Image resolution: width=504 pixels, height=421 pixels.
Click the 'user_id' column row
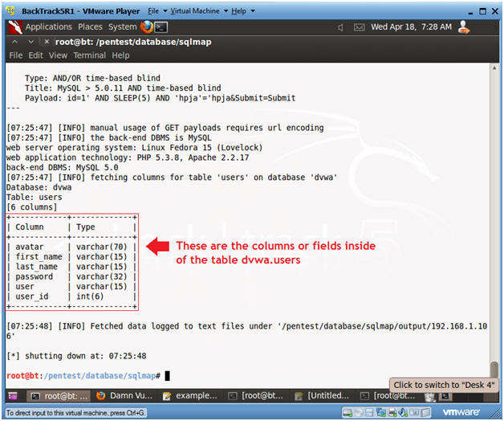71,296
